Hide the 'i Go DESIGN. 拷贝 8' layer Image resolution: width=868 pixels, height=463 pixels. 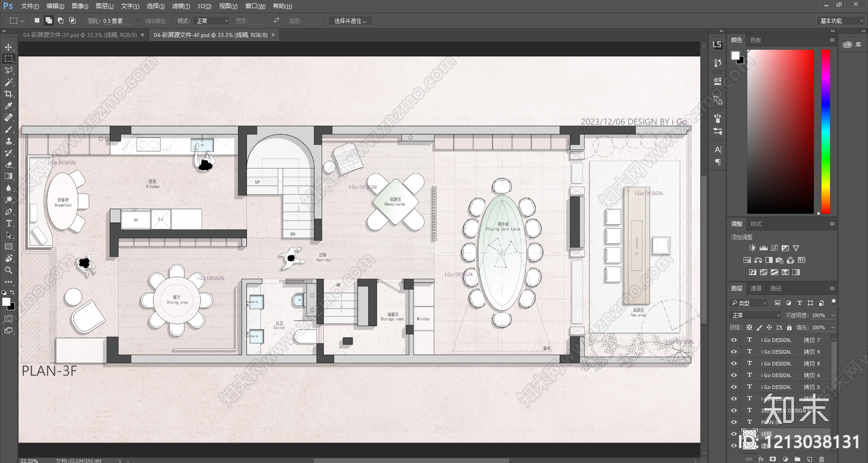point(734,363)
